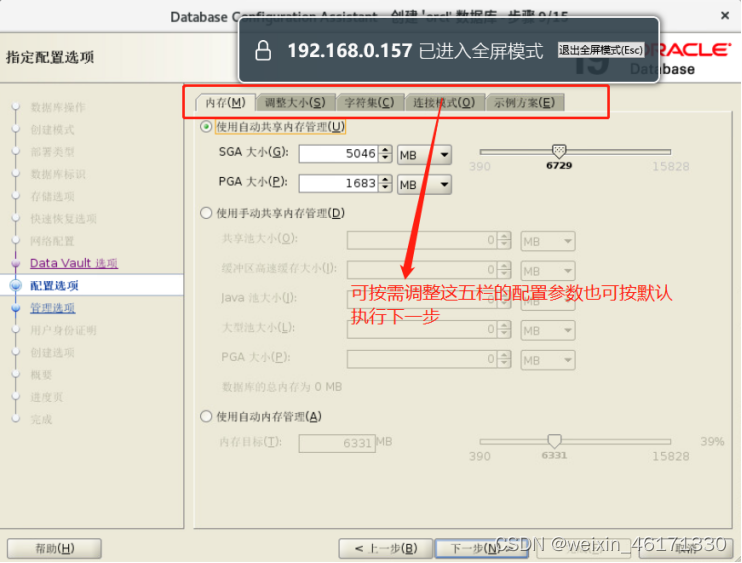
Task: Click the PGA 大小 value field showing 1683
Action: [x=338, y=184]
